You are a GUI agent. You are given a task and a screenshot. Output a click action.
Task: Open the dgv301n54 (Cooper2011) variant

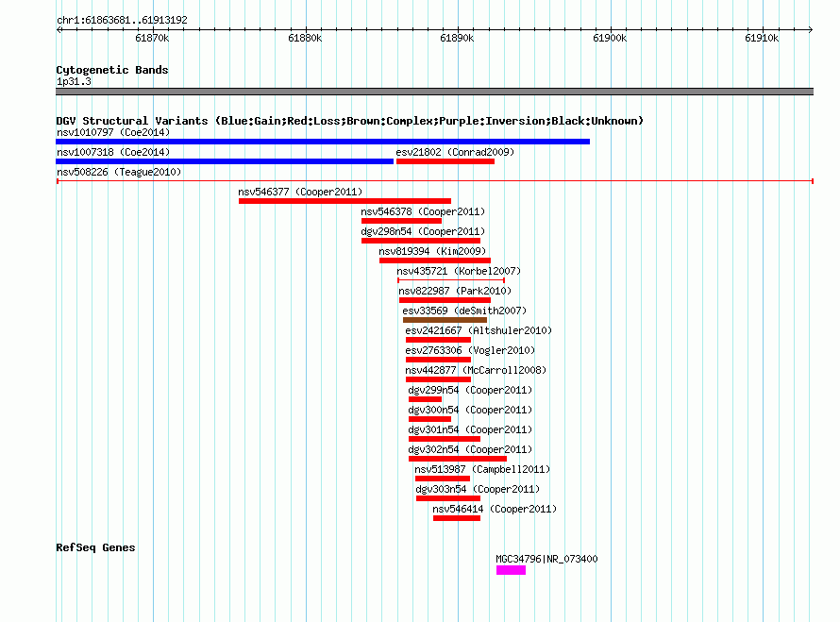[470, 429]
